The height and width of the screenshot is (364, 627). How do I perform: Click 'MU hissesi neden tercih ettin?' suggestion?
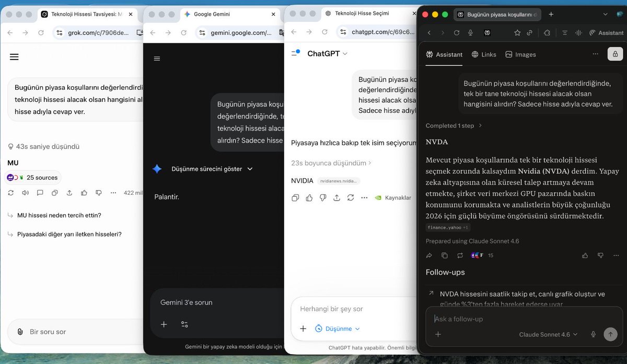coord(59,215)
